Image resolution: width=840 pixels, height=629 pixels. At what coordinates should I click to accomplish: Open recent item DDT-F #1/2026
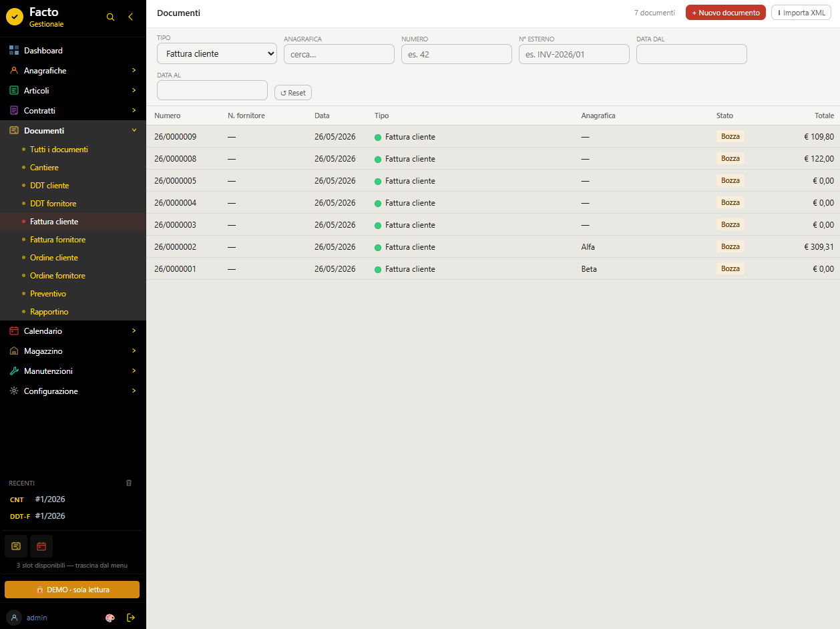point(72,516)
